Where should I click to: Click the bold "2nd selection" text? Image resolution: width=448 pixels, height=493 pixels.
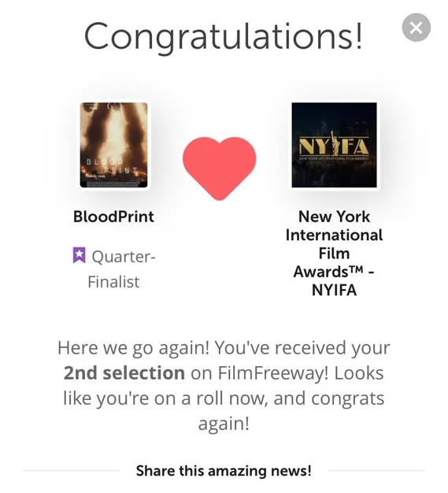pos(124,373)
